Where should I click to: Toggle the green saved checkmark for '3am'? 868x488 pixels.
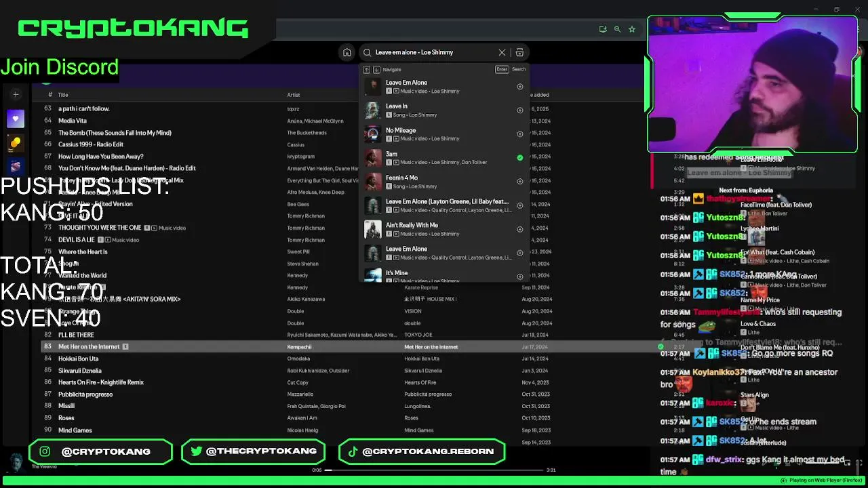(x=520, y=158)
